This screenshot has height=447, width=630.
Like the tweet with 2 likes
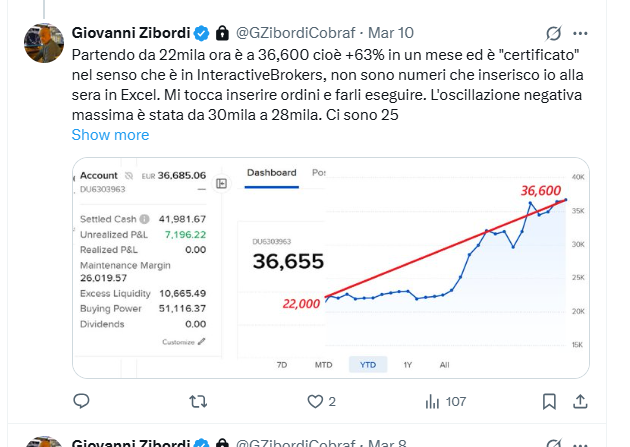click(x=316, y=402)
